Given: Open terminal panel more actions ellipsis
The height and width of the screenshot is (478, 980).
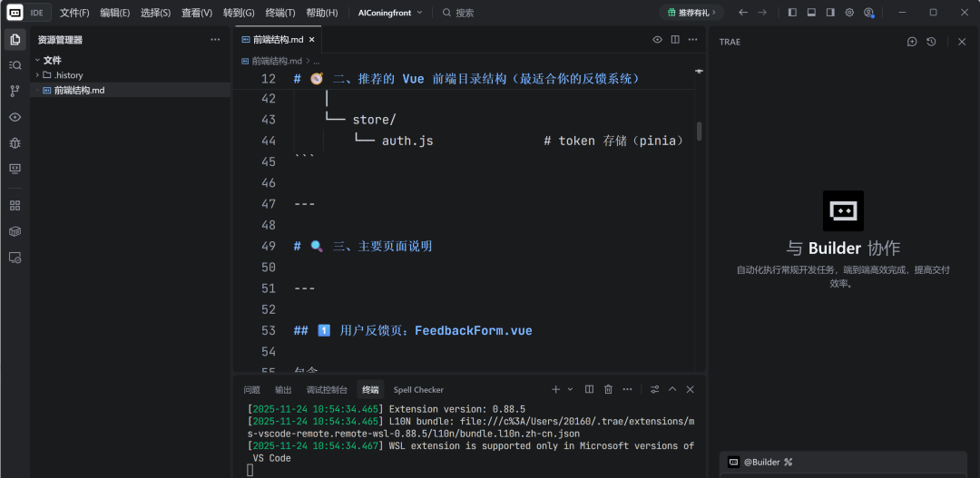Looking at the screenshot, I should pos(628,389).
